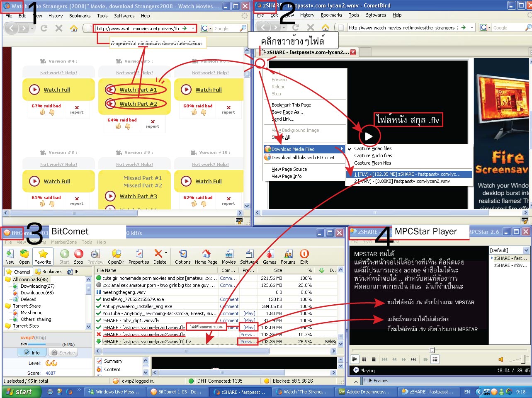Open Softwares menu in zSHARE CometBird window
The image size is (532, 398).
376,15
